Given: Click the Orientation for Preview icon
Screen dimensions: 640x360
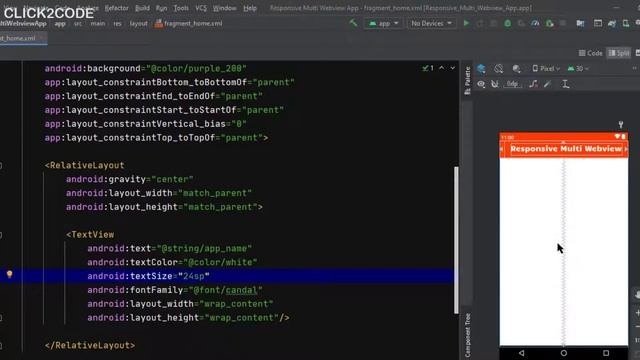Looking at the screenshot, I should (498, 69).
